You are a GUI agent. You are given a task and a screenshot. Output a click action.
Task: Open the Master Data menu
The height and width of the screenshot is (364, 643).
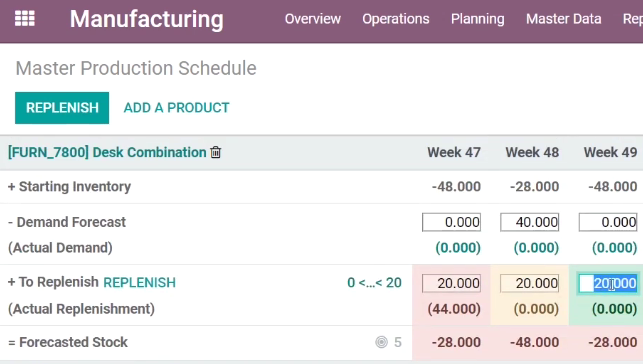tap(563, 19)
